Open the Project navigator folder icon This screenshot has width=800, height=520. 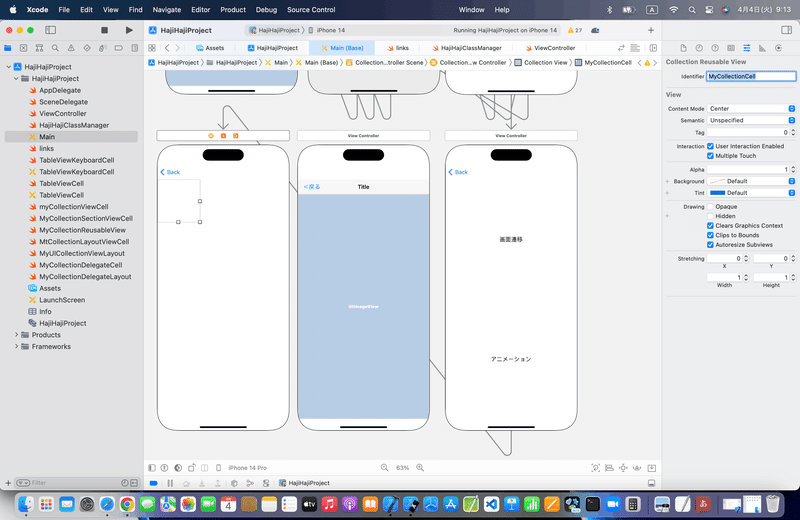pos(8,48)
